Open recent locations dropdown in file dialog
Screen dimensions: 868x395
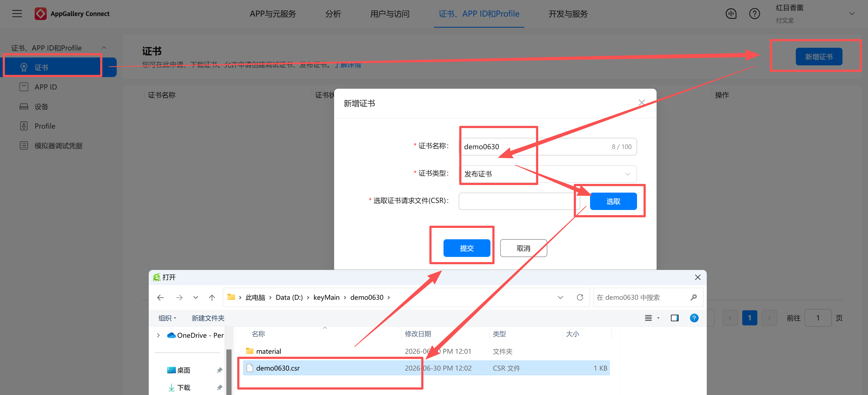click(x=196, y=297)
